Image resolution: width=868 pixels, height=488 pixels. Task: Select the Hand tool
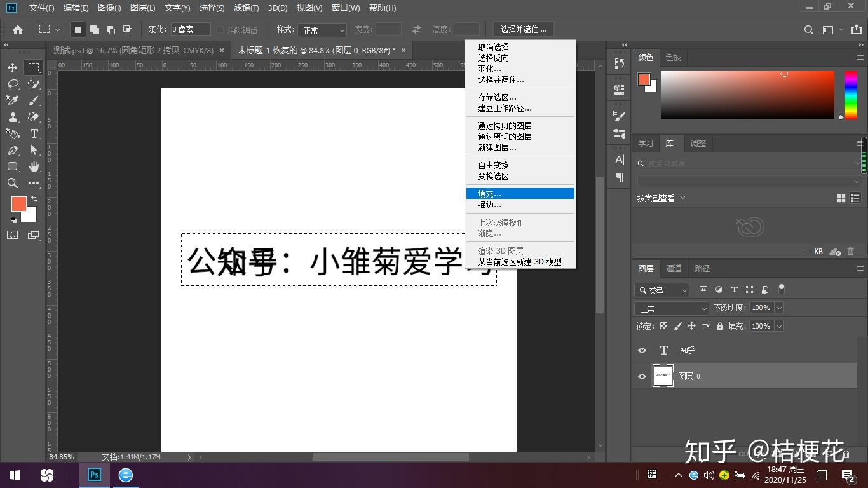tap(34, 166)
